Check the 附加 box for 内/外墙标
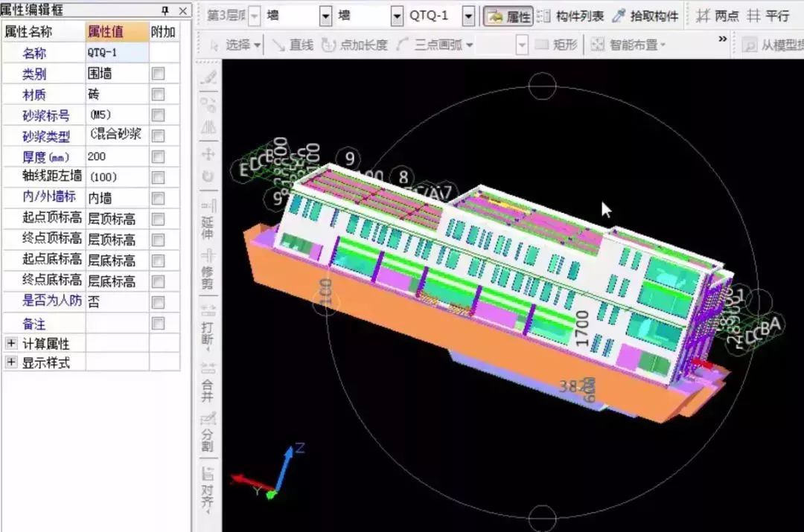The width and height of the screenshot is (804, 532). pyautogui.click(x=158, y=199)
